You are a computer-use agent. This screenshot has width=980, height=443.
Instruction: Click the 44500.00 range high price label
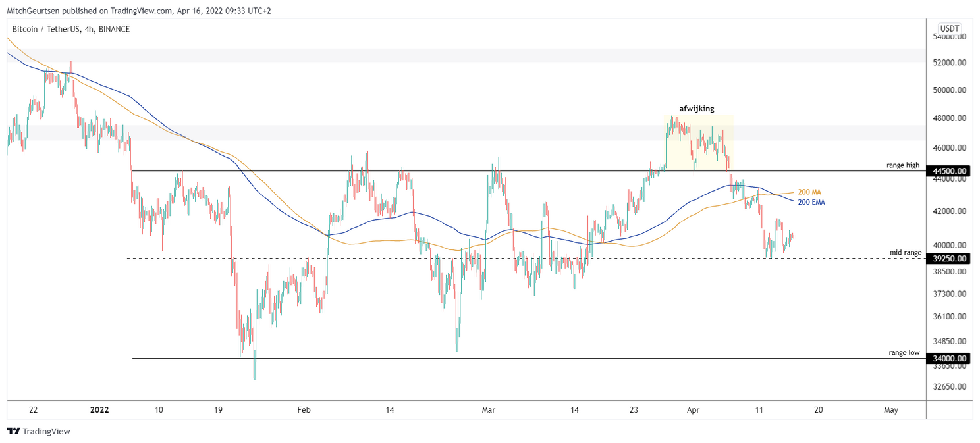click(x=949, y=171)
